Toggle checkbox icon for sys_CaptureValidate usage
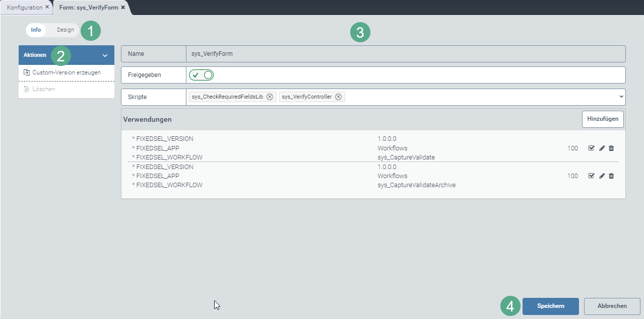The height and width of the screenshot is (319, 644). [592, 148]
